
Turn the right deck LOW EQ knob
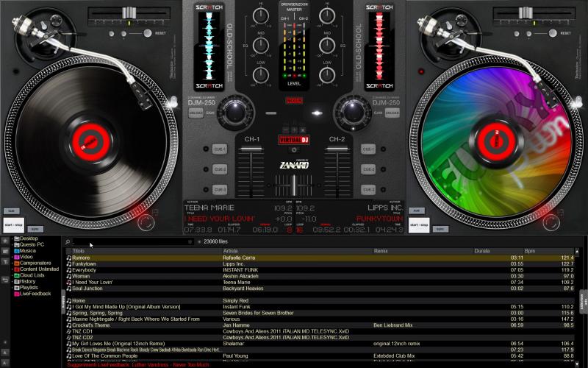[x=327, y=75]
